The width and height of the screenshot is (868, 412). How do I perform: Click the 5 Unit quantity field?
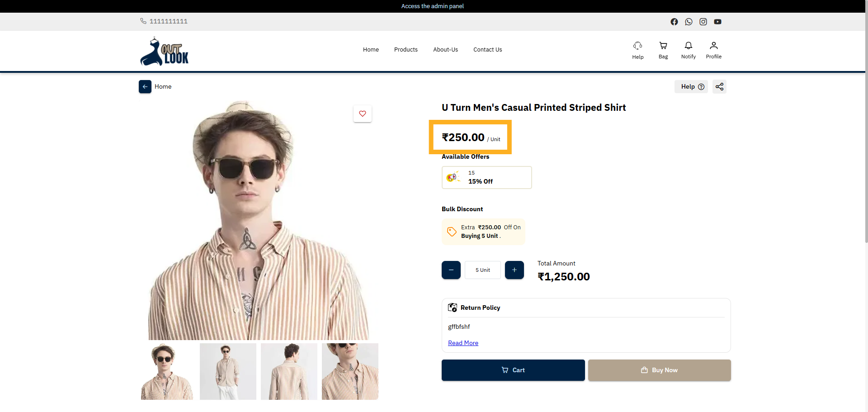tap(482, 270)
